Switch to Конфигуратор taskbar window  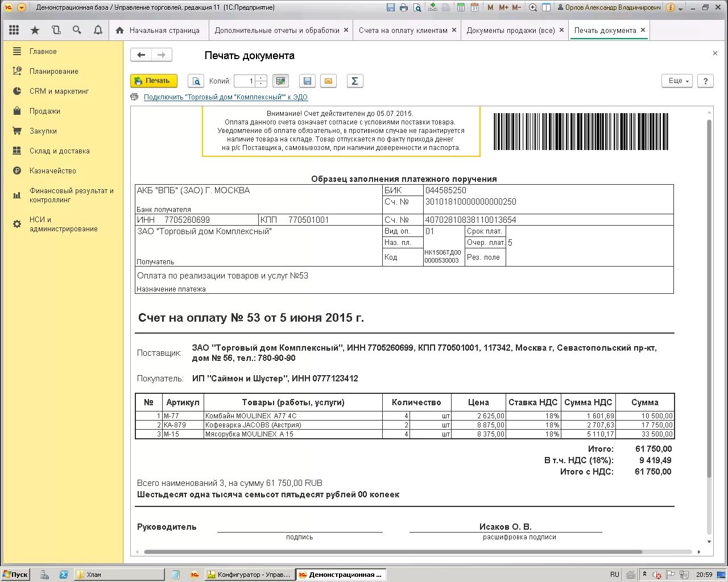pyautogui.click(x=249, y=575)
